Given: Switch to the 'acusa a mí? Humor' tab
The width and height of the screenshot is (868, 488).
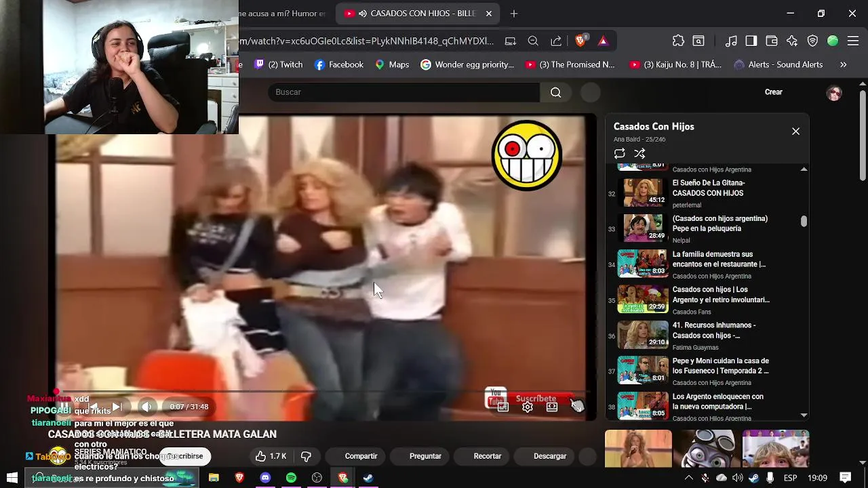Looking at the screenshot, I should pyautogui.click(x=283, y=14).
